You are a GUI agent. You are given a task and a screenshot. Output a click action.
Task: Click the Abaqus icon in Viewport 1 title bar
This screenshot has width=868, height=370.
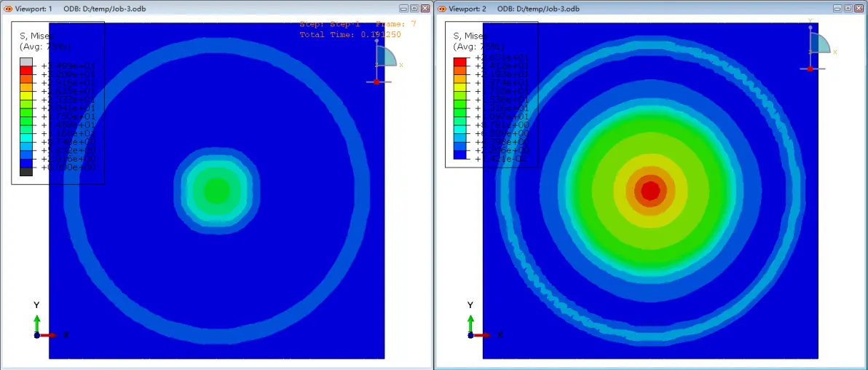click(8, 8)
